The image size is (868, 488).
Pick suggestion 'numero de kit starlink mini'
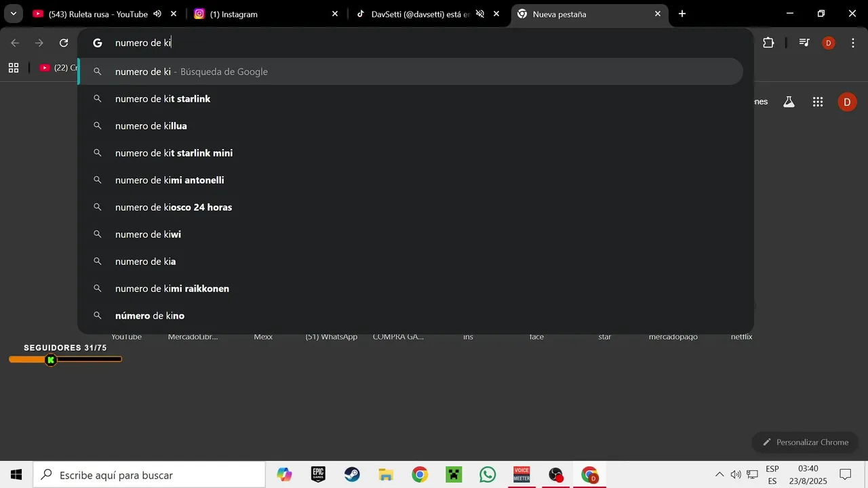click(x=411, y=153)
